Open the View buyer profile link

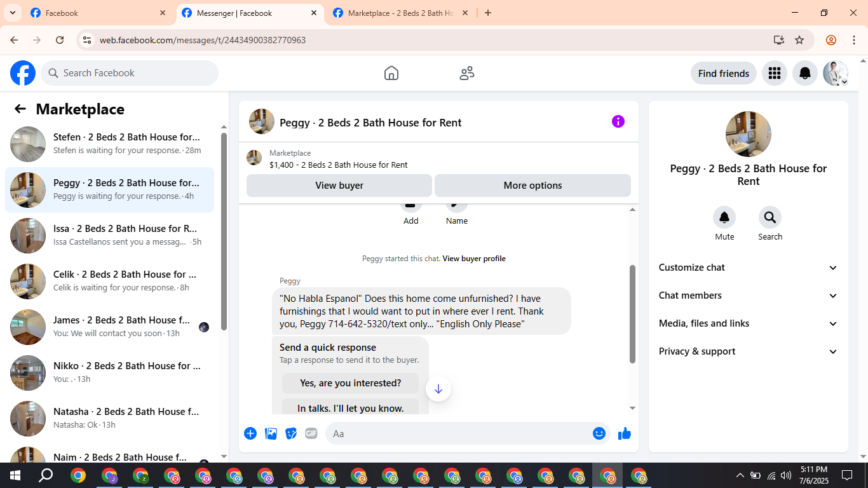(474, 259)
